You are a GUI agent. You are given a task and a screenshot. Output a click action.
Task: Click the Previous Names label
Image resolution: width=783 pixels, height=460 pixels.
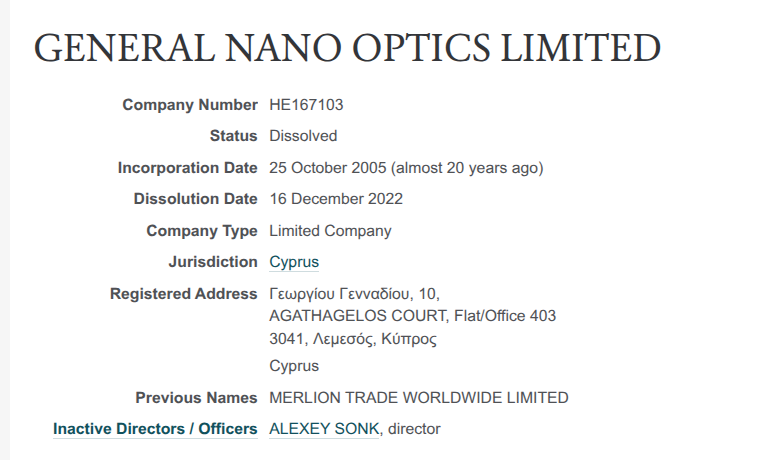click(x=196, y=398)
